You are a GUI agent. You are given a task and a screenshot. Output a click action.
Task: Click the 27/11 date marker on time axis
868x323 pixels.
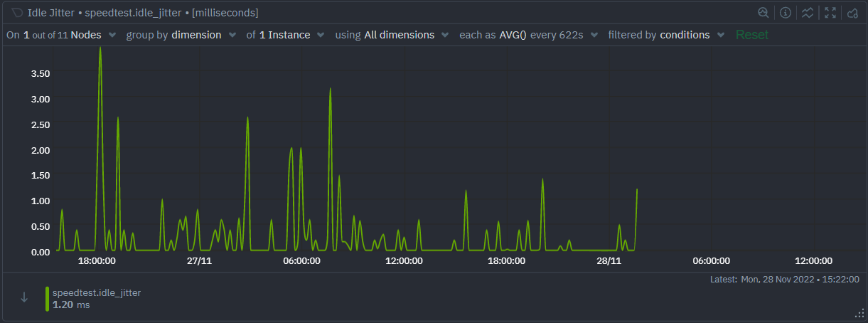199,261
